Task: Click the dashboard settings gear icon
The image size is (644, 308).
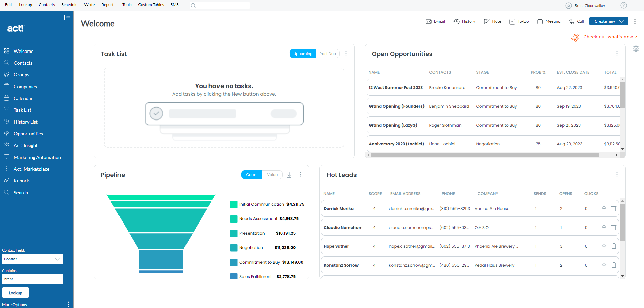Action: pyautogui.click(x=636, y=49)
